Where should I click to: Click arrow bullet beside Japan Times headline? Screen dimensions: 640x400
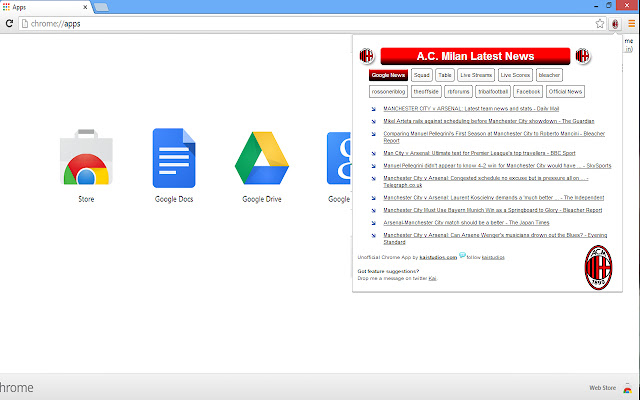pyautogui.click(x=373, y=223)
